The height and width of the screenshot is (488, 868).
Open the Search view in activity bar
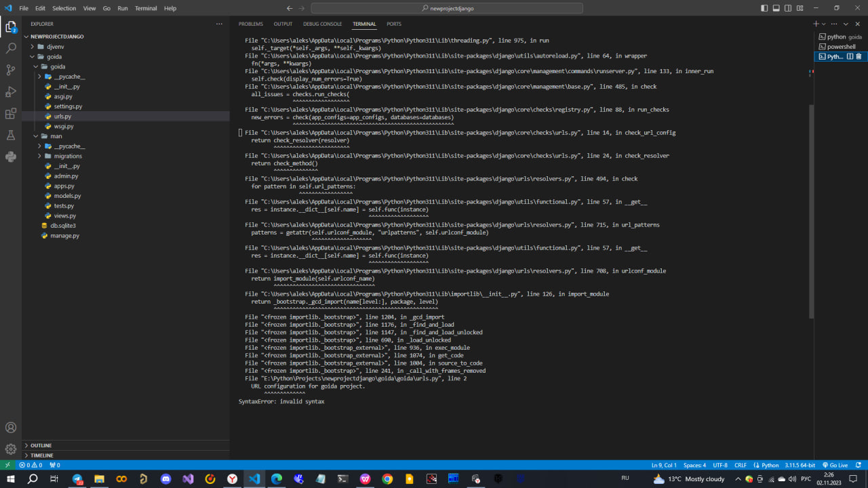11,49
